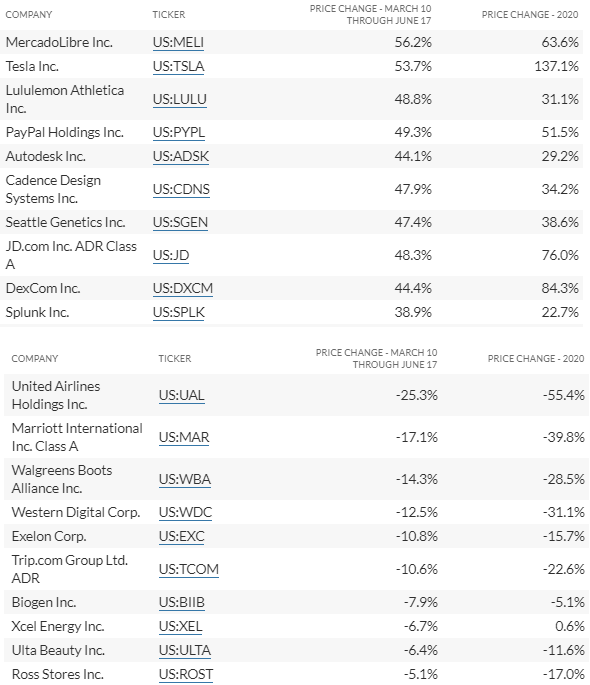Image resolution: width=590 pixels, height=685 pixels.
Task: Follow the US:PYPL ticker link
Action: (179, 132)
